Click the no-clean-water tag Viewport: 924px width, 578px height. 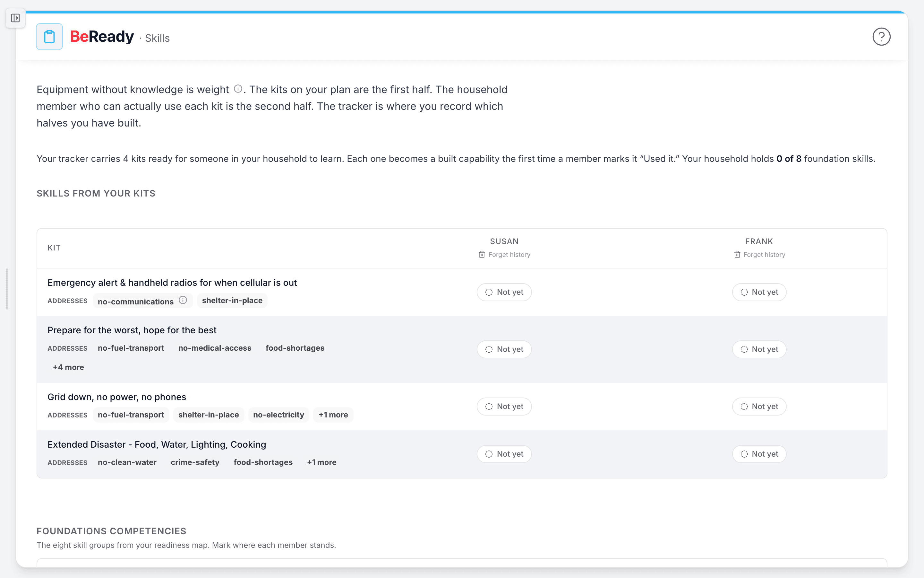[x=127, y=462]
